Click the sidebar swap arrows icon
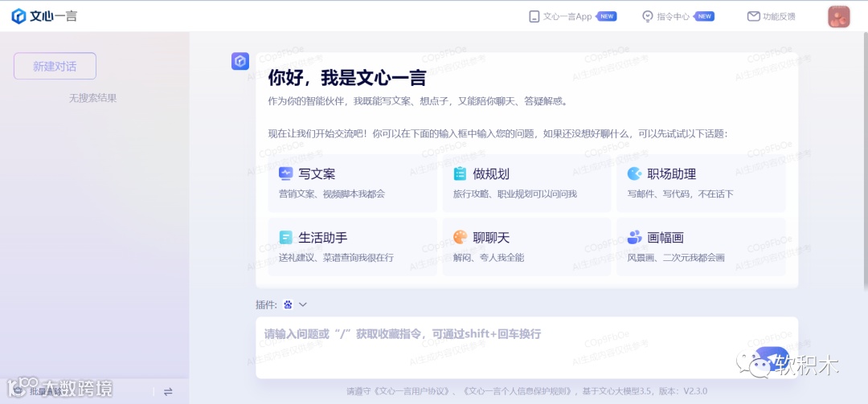The height and width of the screenshot is (404, 868). pos(168,391)
